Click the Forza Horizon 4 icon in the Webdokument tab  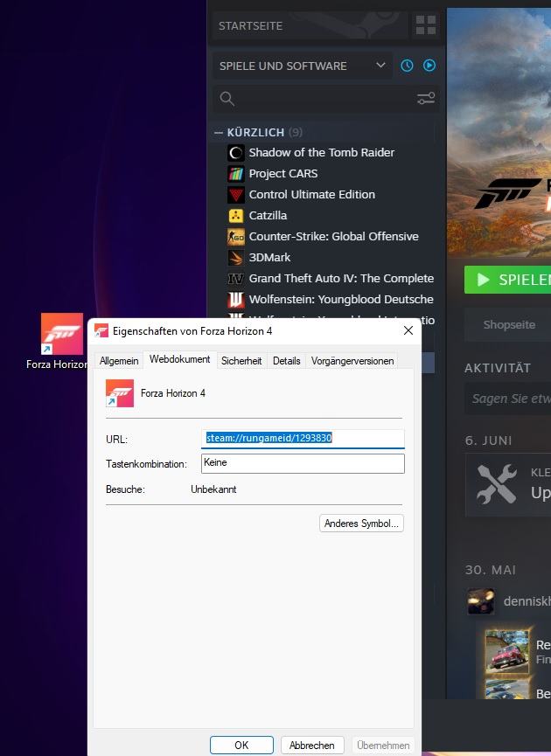120,393
